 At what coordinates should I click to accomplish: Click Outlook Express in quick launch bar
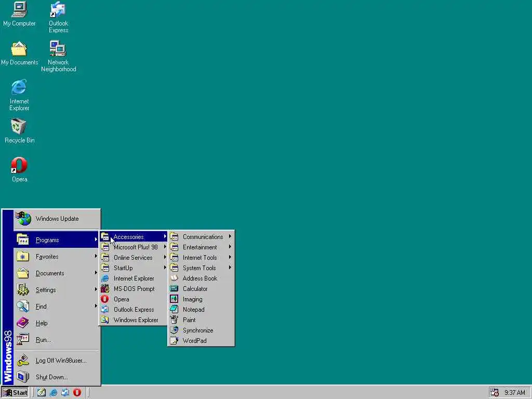(x=65, y=393)
